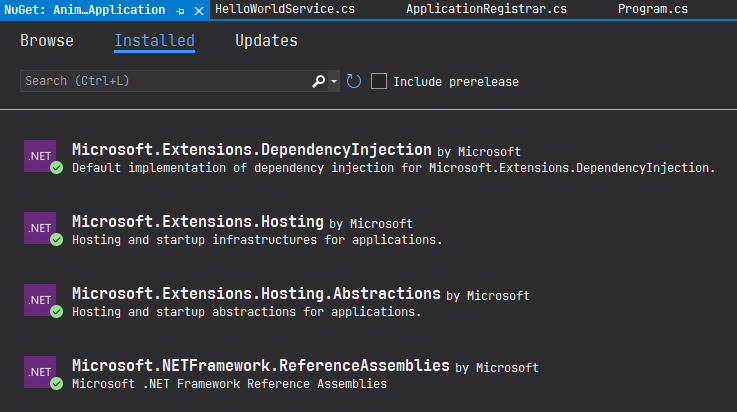This screenshot has width=737, height=412.
Task: Click the Hosting.Abstractions package .NET icon
Action: pyautogui.click(x=40, y=300)
